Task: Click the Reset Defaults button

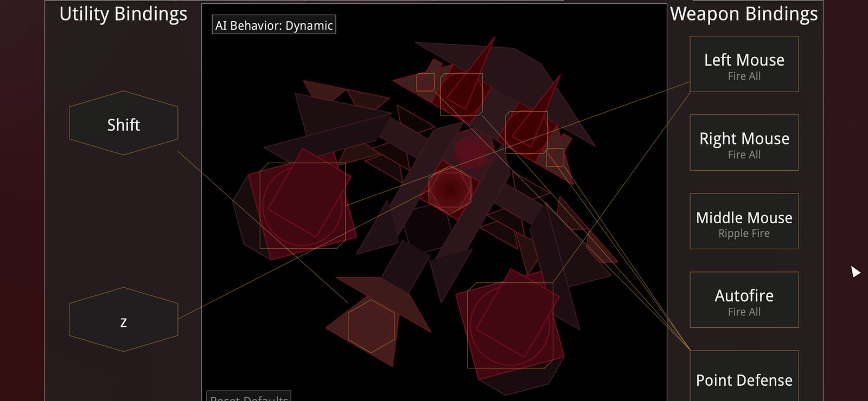Action: (x=249, y=396)
